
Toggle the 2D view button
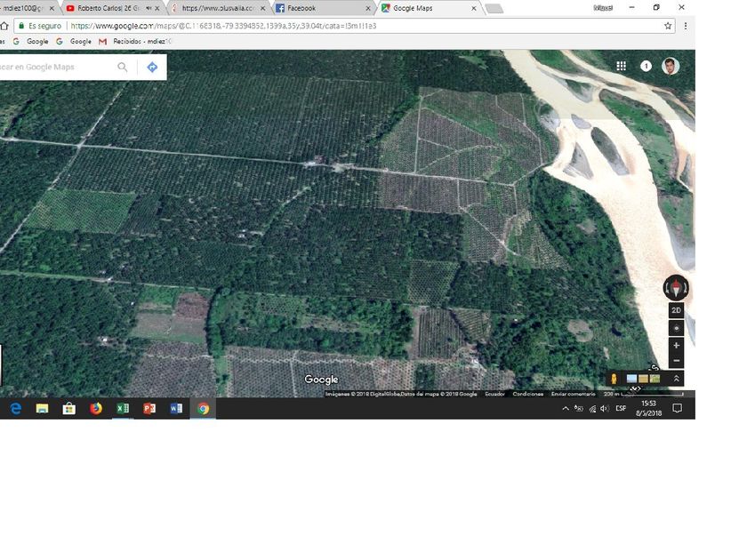pyautogui.click(x=676, y=310)
